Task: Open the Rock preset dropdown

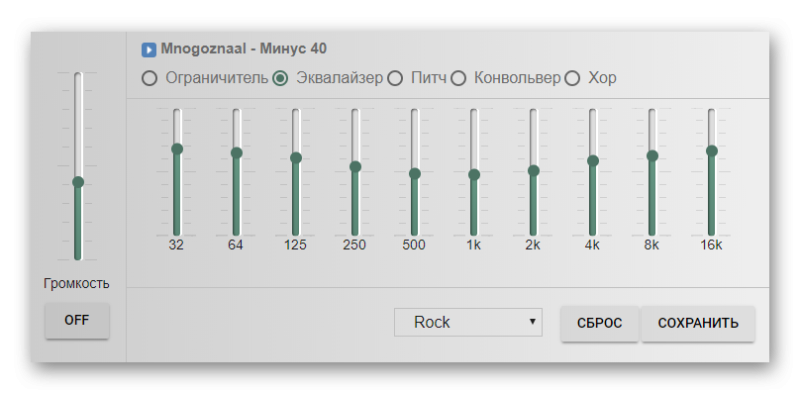Action: tap(468, 322)
